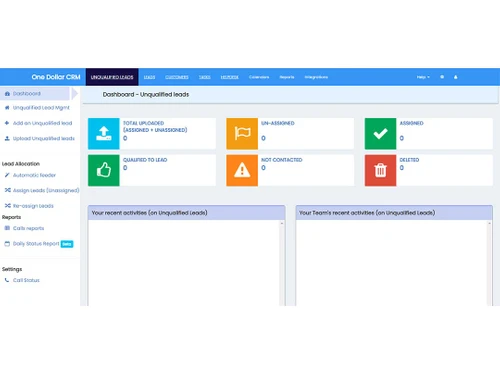The image size is (500, 375).
Task: Open the Integrations menu item
Action: click(x=316, y=77)
